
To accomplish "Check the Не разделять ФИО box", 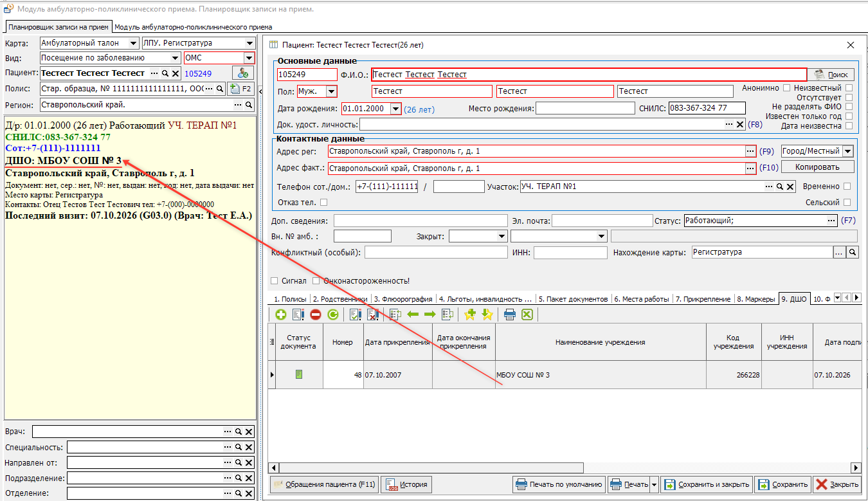I will point(849,107).
